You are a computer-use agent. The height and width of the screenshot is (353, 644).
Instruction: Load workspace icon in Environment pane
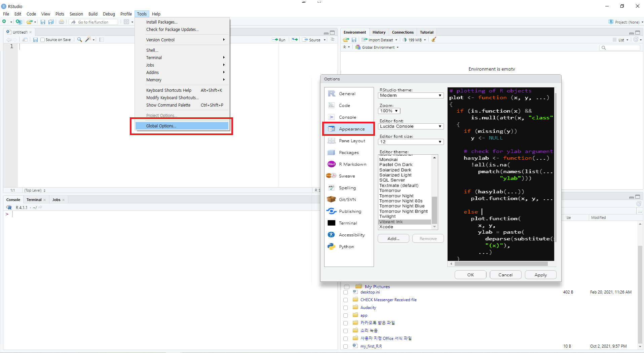pos(346,40)
